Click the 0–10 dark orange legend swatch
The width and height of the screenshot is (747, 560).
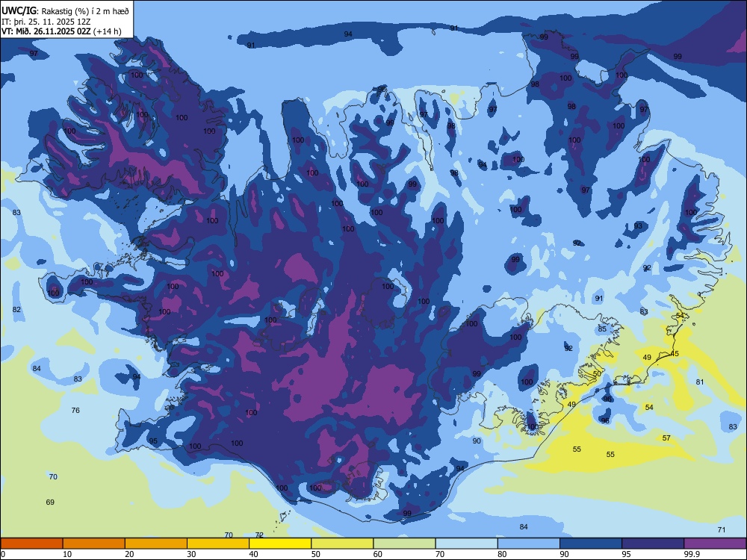coord(31,544)
